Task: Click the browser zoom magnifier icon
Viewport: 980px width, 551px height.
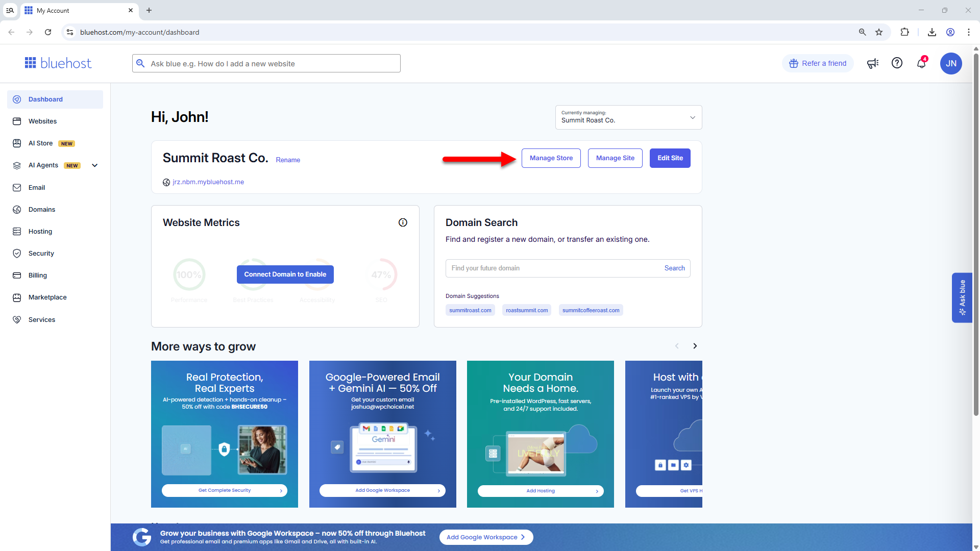Action: (862, 32)
